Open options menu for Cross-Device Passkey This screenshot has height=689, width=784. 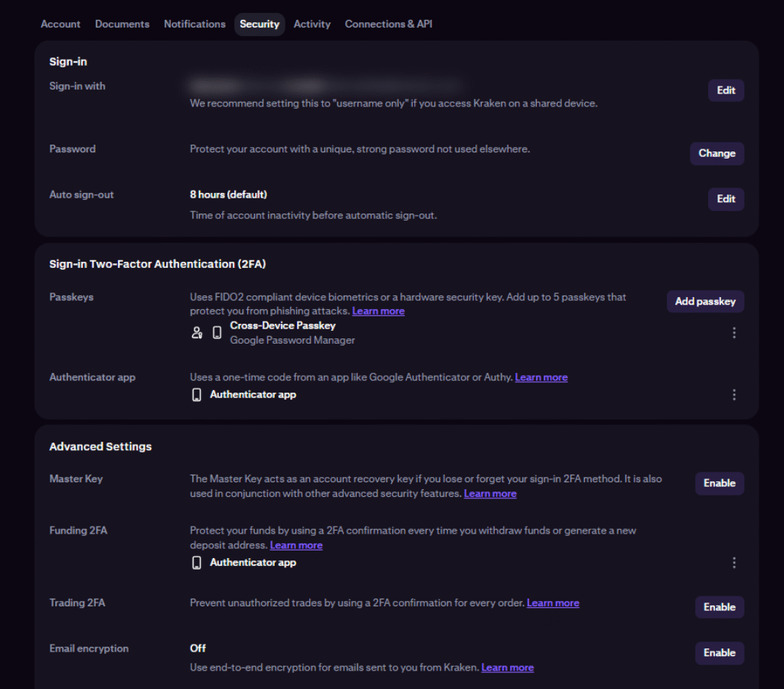point(734,332)
